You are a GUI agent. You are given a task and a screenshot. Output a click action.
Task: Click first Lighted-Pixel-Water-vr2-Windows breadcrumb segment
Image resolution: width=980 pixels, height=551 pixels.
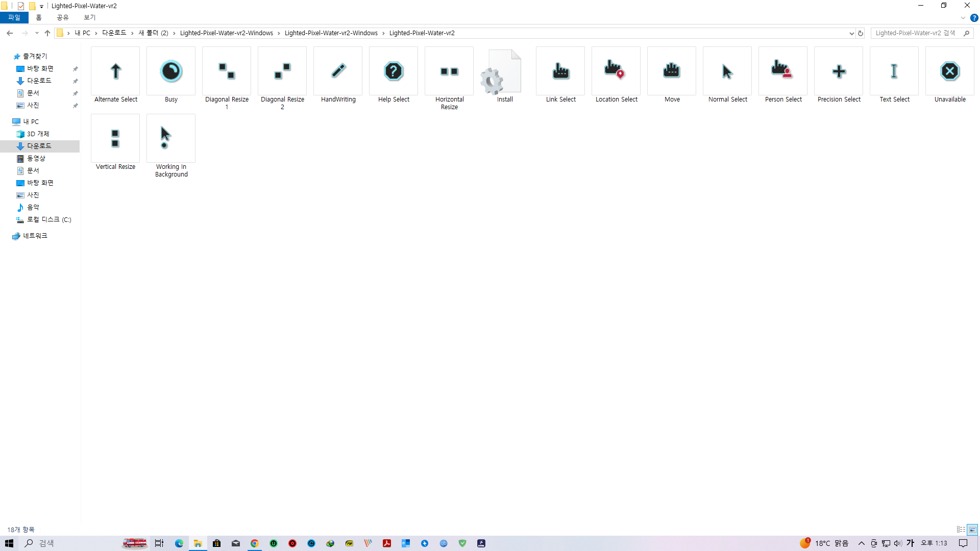227,33
